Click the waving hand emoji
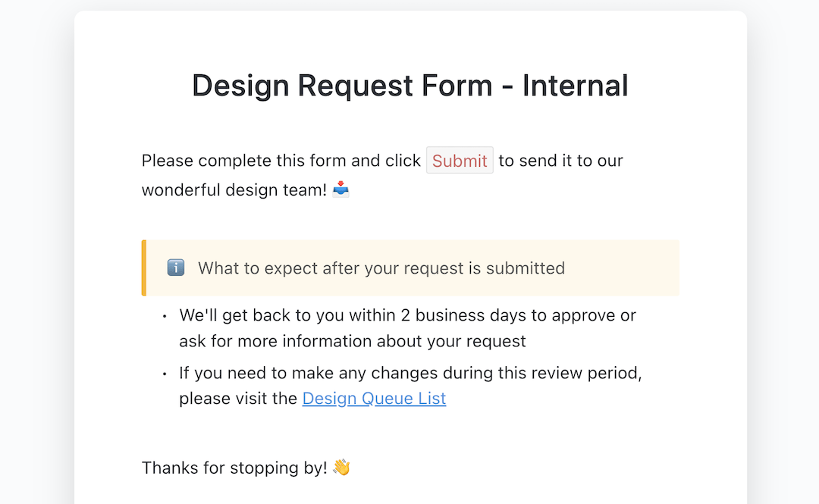The width and height of the screenshot is (819, 504). (x=342, y=468)
